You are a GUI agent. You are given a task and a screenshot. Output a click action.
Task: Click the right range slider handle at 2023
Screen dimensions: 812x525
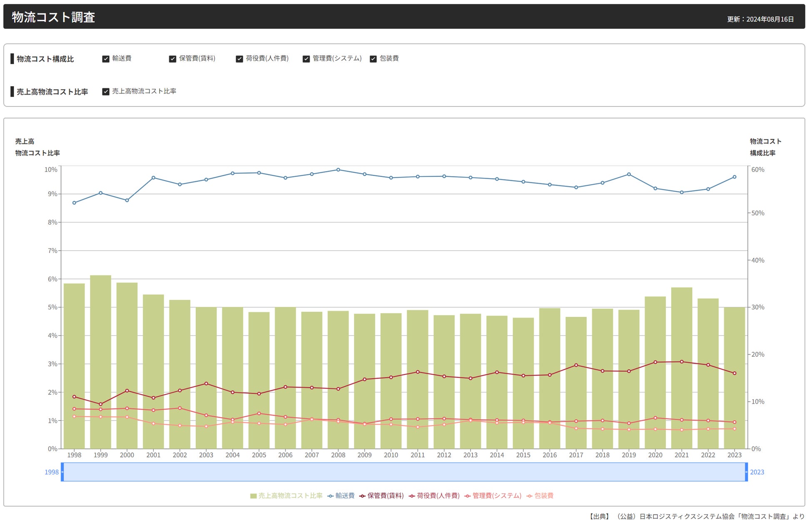(x=746, y=472)
